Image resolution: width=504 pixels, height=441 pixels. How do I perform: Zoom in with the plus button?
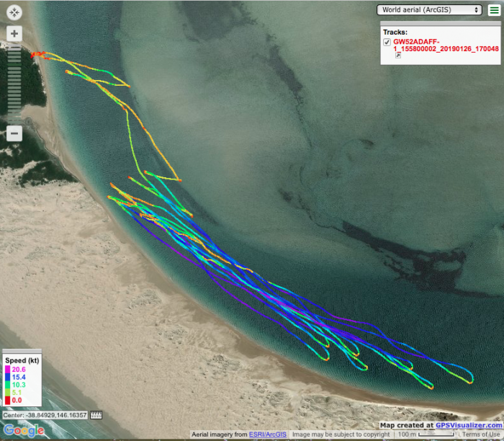coord(15,34)
